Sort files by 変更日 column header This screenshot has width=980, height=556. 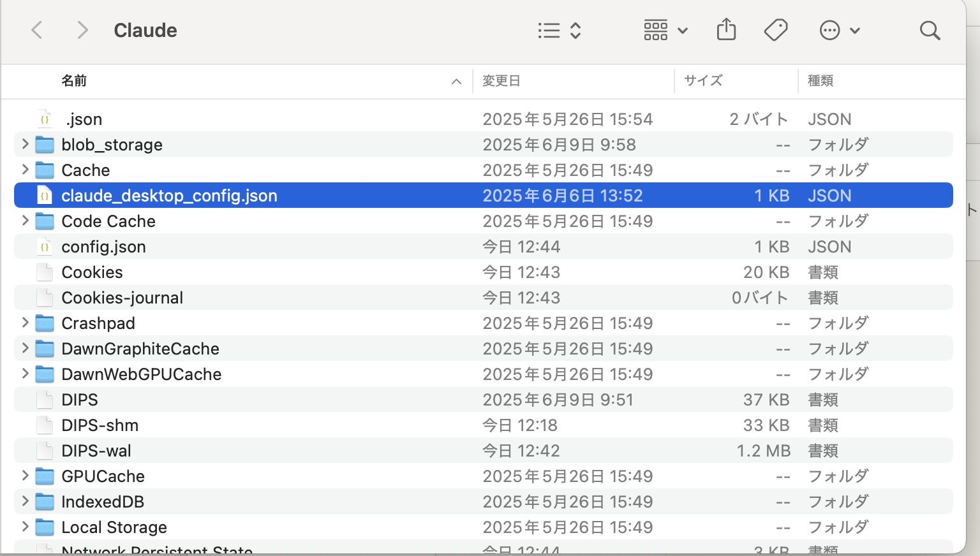(501, 81)
